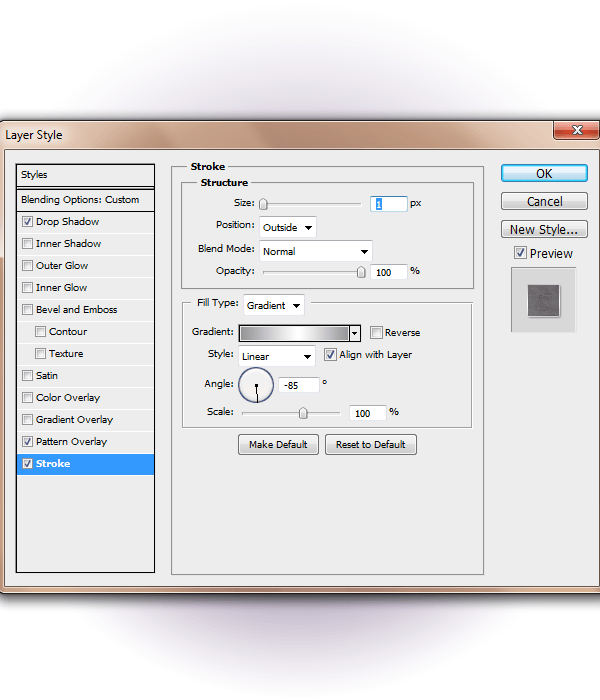Click the Angle dial control
This screenshot has height=700, width=600.
coord(256,385)
